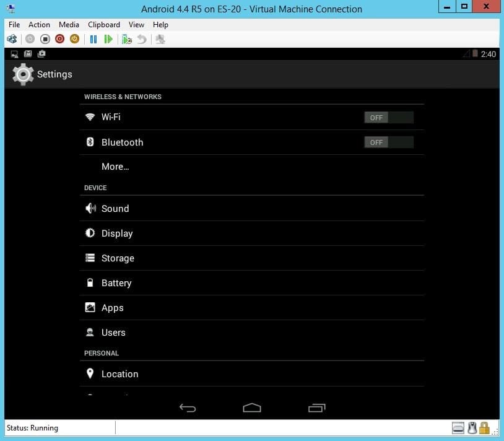Click the green Reset icon
The image size is (504, 441).
pyautogui.click(x=108, y=39)
